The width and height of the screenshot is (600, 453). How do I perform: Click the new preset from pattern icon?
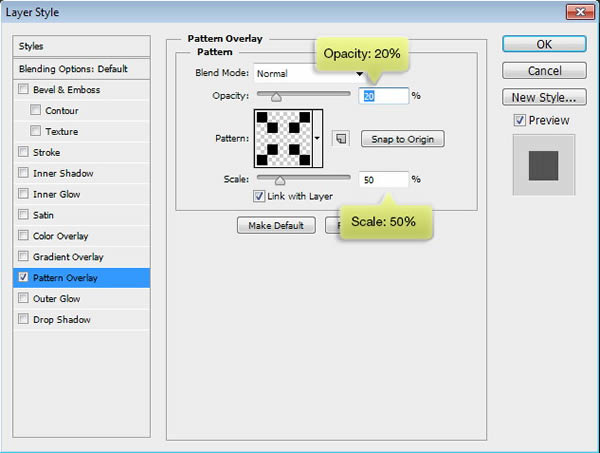point(341,139)
